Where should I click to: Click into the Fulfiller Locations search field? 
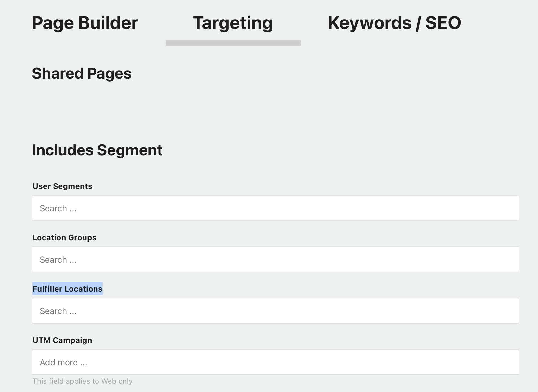pos(275,311)
